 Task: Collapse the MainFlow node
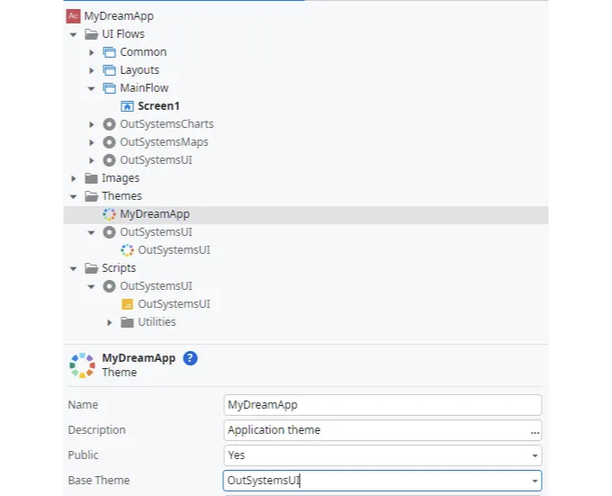tap(91, 89)
